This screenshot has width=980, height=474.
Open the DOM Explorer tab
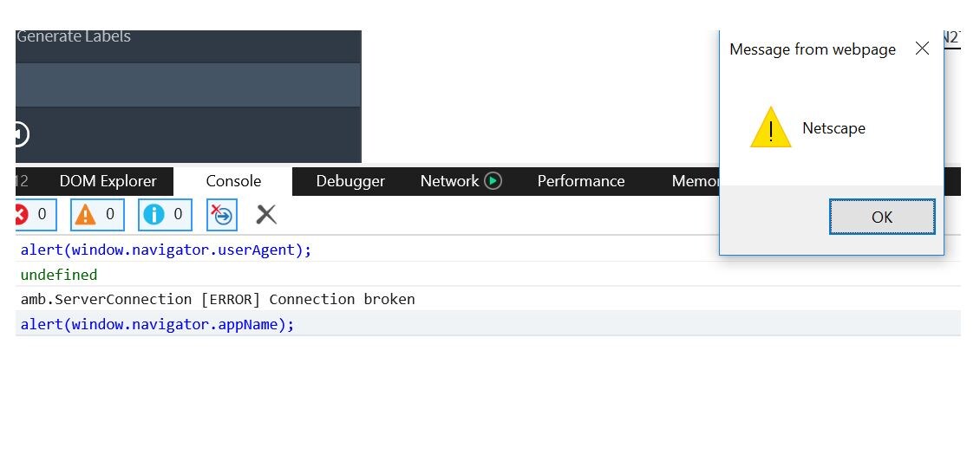point(108,181)
